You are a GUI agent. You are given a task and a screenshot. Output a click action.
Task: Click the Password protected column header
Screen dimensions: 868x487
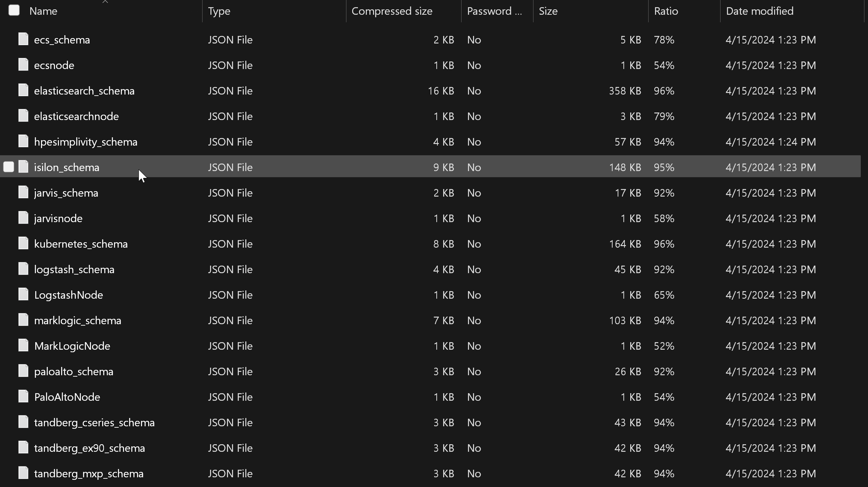(494, 11)
